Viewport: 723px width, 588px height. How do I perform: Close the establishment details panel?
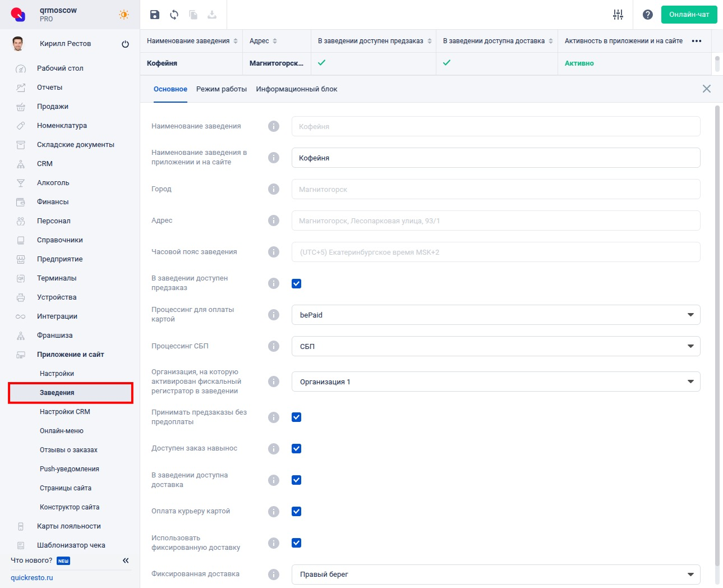tap(707, 89)
